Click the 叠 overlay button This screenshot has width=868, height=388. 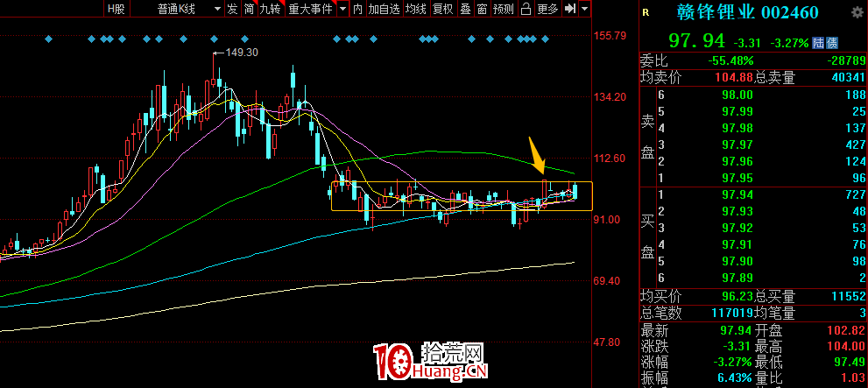(466, 9)
